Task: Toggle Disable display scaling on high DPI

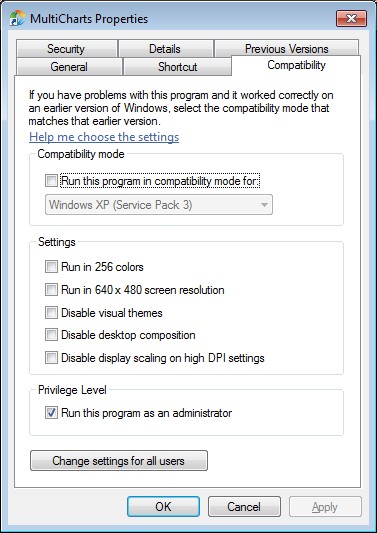Action: point(51,358)
